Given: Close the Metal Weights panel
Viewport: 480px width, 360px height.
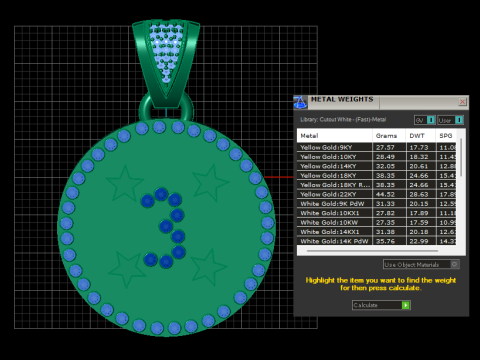Looking at the screenshot, I should pos(462,102).
